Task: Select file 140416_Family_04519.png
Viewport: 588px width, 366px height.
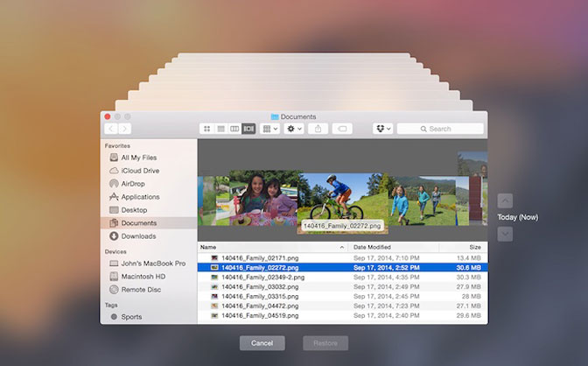Action: point(342,316)
